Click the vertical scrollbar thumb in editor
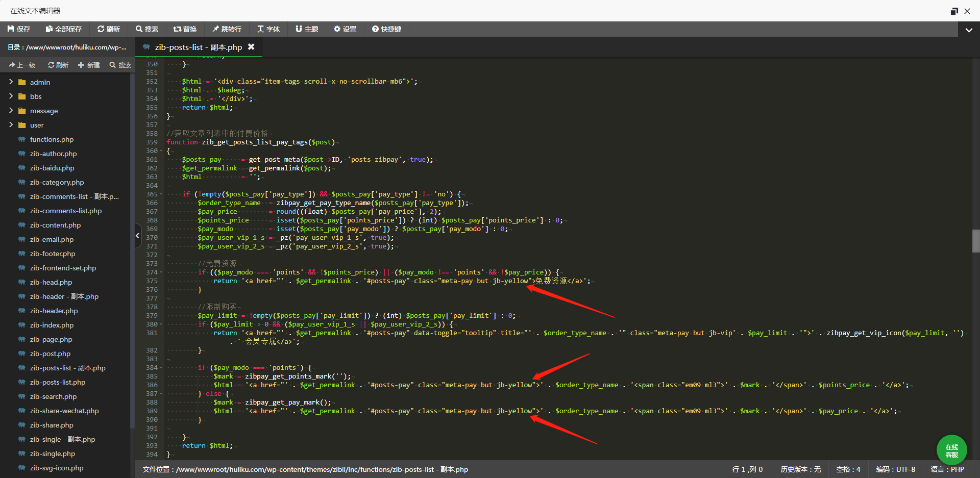Image resolution: width=980 pixels, height=478 pixels. coord(975,241)
